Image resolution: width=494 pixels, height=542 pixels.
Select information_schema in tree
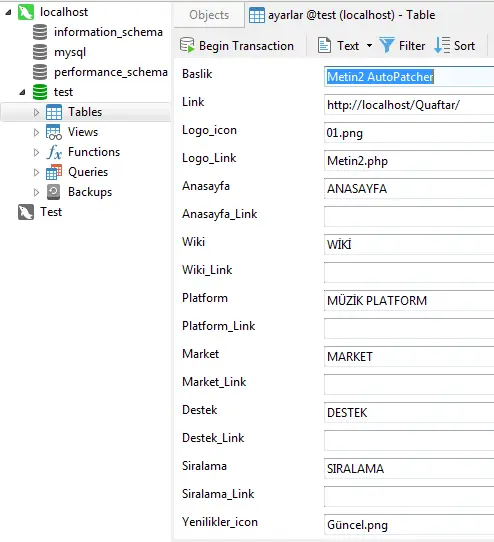[x=108, y=32]
